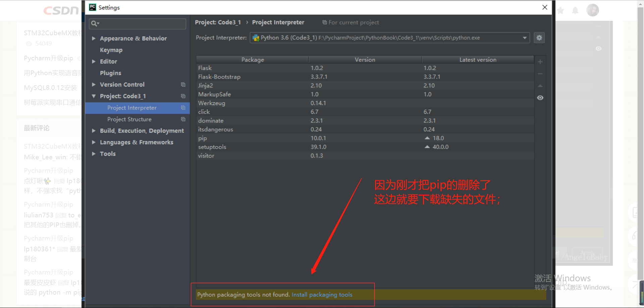Click the Project: Code3_1 breadcrumb
Screen dimensions: 644x308
click(x=218, y=22)
